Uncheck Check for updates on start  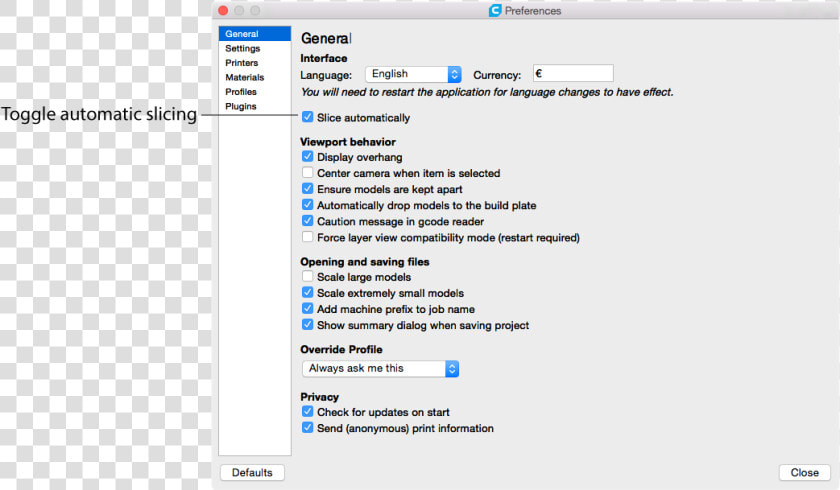(x=308, y=411)
